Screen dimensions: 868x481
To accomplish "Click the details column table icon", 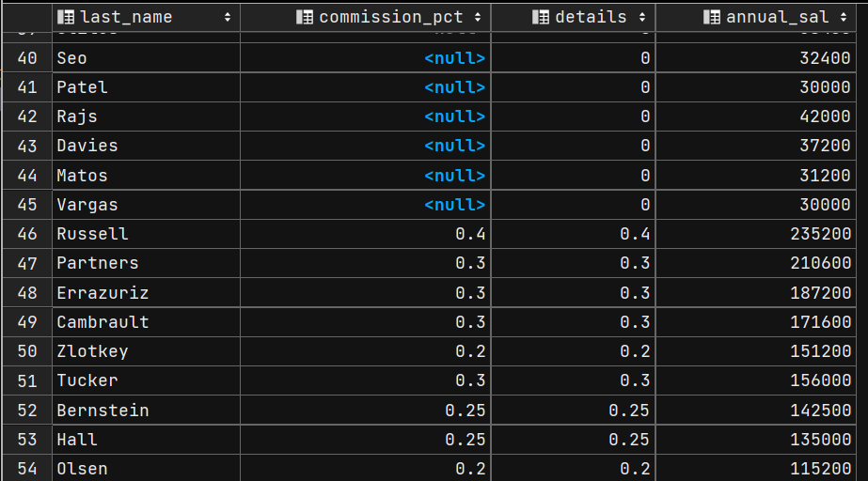I will [541, 17].
